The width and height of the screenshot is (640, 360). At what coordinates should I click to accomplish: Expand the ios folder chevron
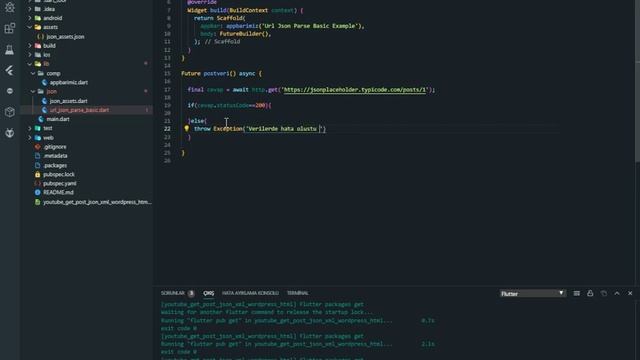tap(30, 55)
